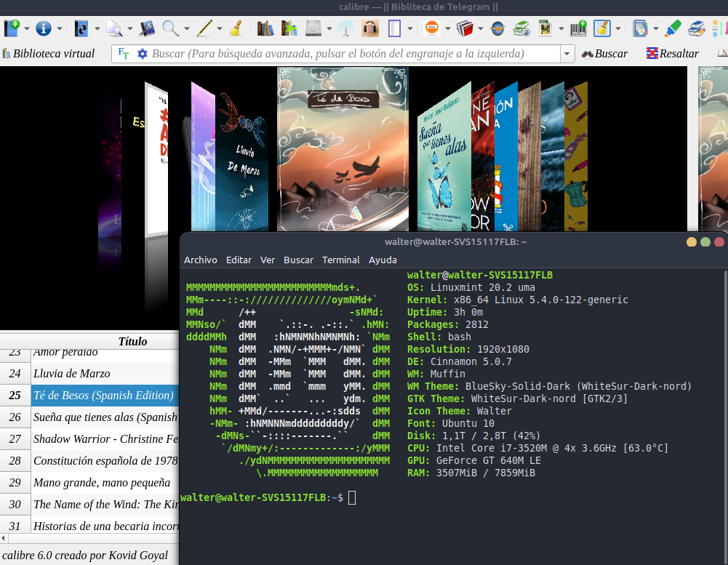728x565 pixels.
Task: Click the full-text search FT icon
Action: coord(124,54)
